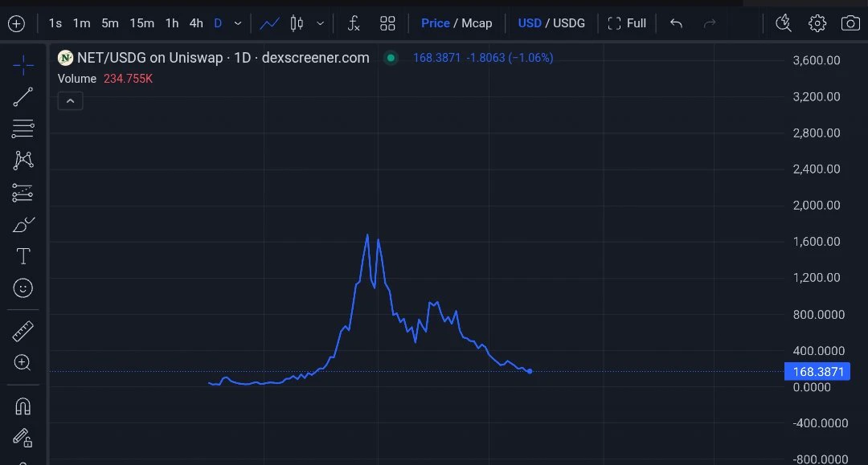Switch chart to Mcap view
This screenshot has width=868, height=465.
coord(477,23)
